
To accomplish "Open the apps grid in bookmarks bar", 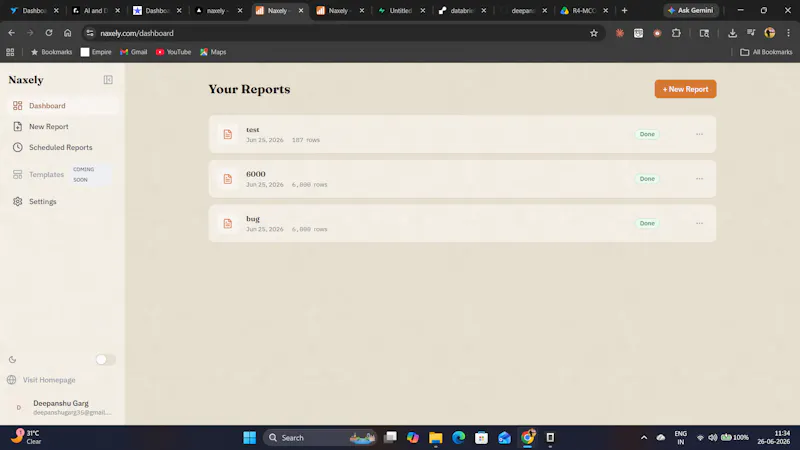I will click(x=10, y=52).
